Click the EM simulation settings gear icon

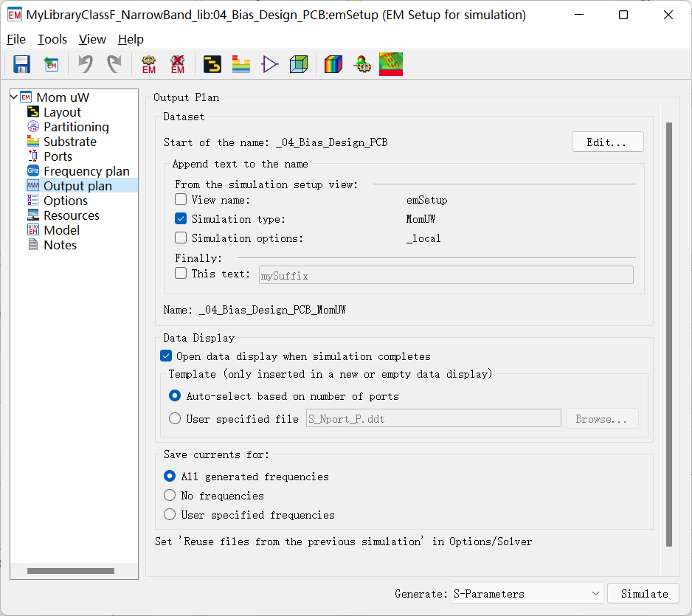point(149,64)
